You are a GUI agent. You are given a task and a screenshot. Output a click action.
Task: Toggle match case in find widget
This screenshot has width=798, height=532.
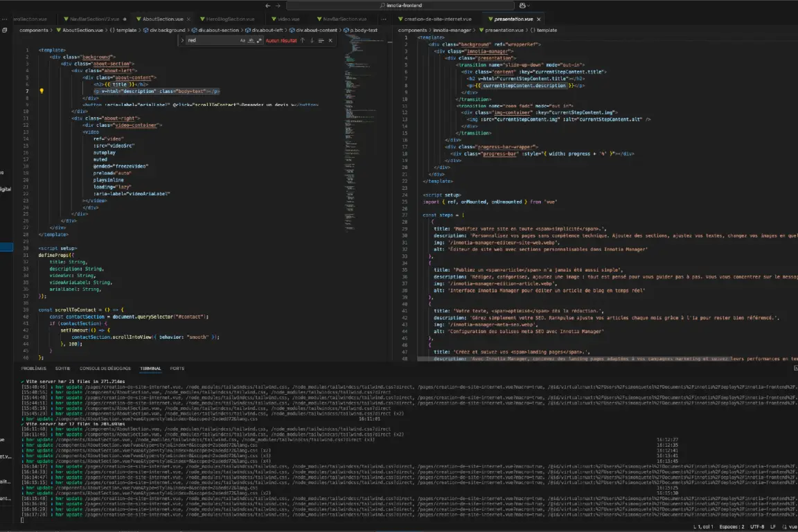click(242, 41)
